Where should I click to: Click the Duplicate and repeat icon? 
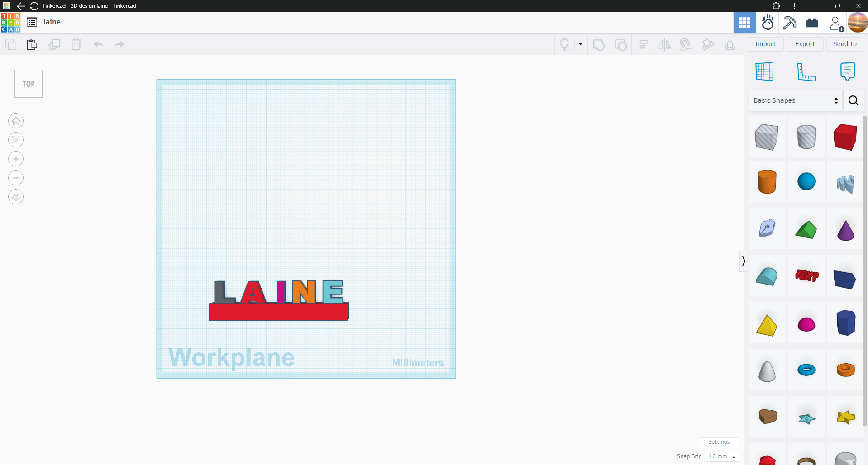point(54,44)
